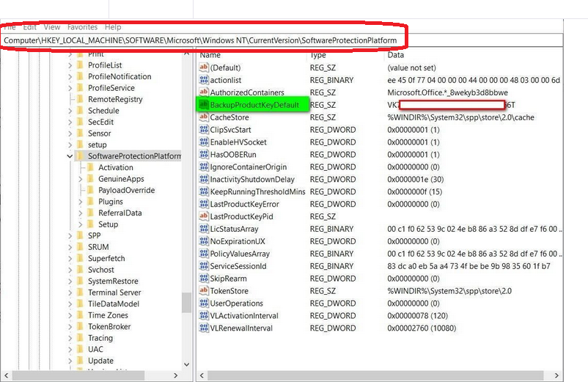The image size is (588, 382).
Task: Click the SoftwareProtectionPlatform folder icon
Action: pyautogui.click(x=80, y=155)
